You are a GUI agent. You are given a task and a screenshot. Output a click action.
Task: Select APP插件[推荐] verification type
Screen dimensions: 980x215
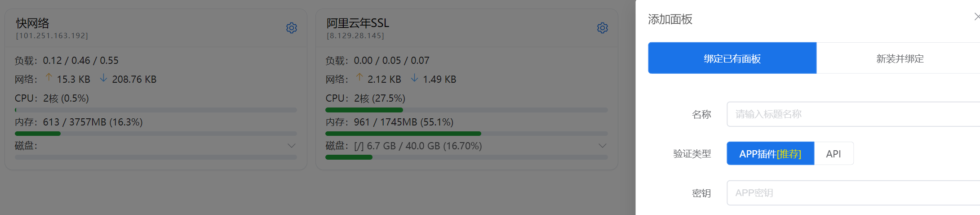click(770, 154)
